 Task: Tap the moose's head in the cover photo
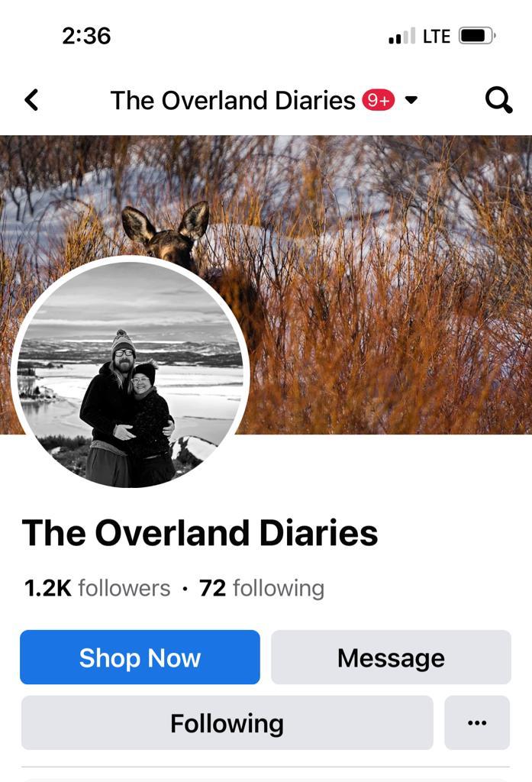(x=168, y=234)
